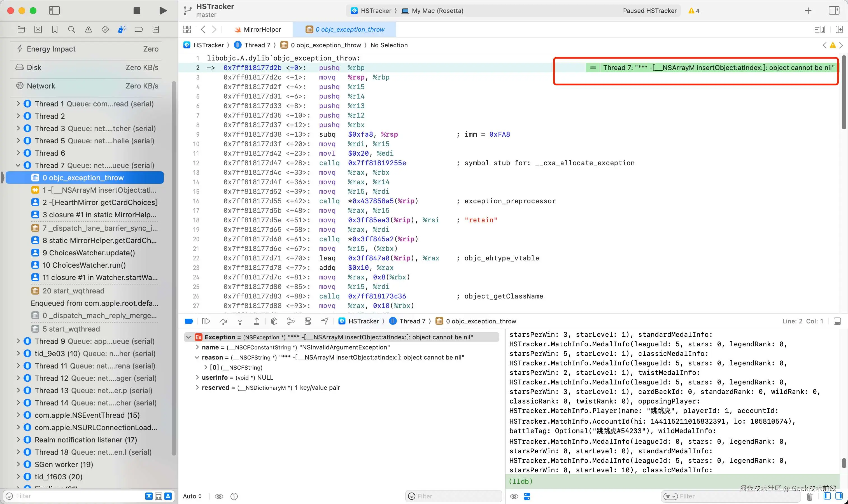848x504 pixels.
Task: Click the 4 warnings indicator
Action: [x=694, y=11]
